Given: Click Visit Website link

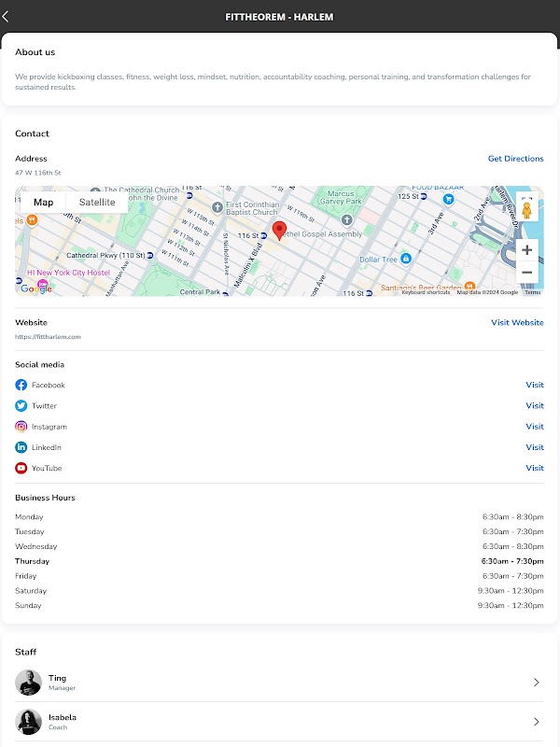Looking at the screenshot, I should pyautogui.click(x=517, y=322).
